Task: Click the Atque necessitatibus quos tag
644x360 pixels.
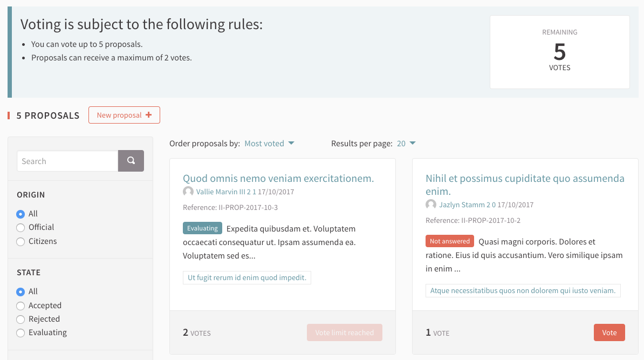Action: point(523,291)
